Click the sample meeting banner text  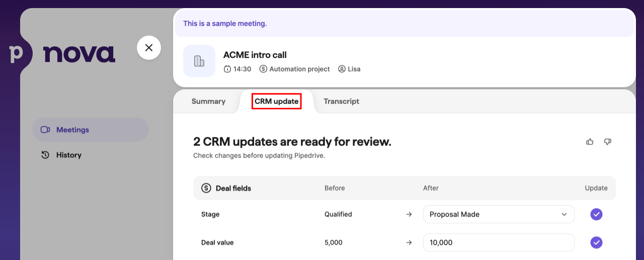(x=225, y=23)
